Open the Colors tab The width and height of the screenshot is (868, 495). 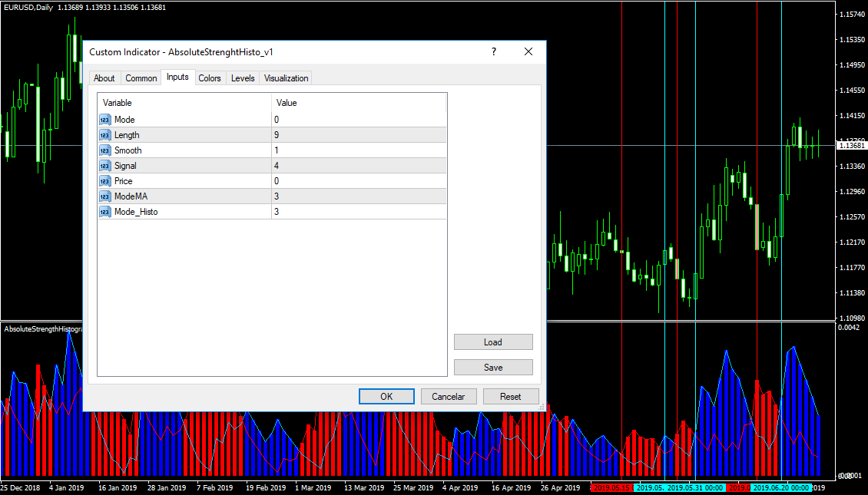(210, 78)
